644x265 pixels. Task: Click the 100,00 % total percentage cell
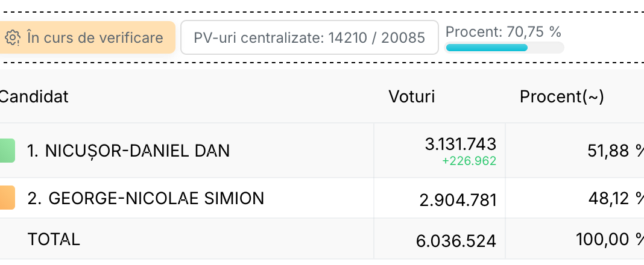(610, 239)
